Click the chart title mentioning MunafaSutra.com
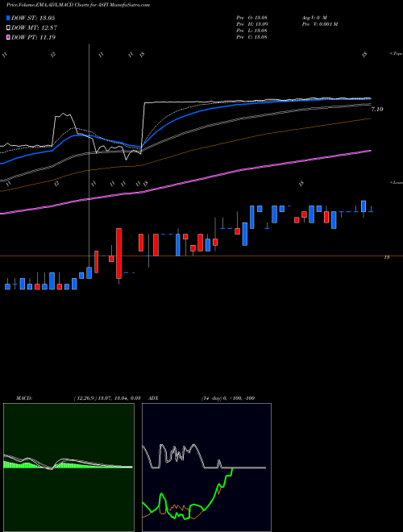 point(78,5)
